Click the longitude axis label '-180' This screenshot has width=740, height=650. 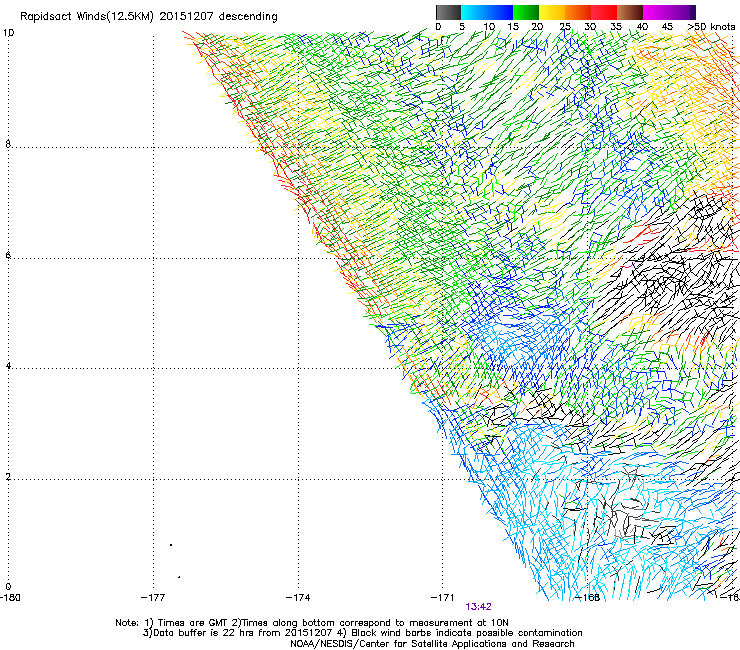[x=10, y=598]
